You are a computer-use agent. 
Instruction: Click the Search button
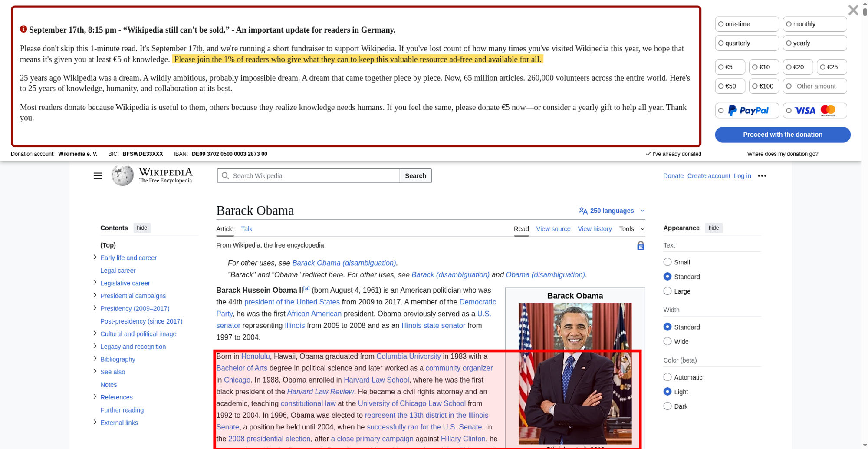(x=415, y=176)
